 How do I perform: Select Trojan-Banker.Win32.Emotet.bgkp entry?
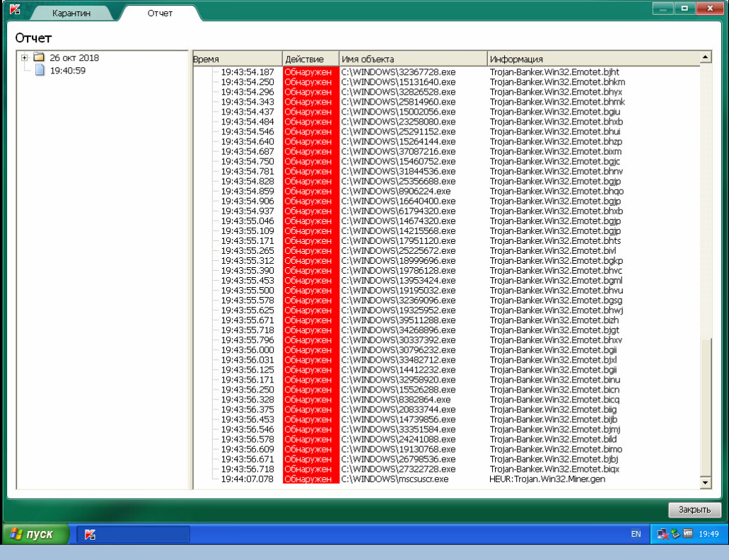click(x=556, y=261)
